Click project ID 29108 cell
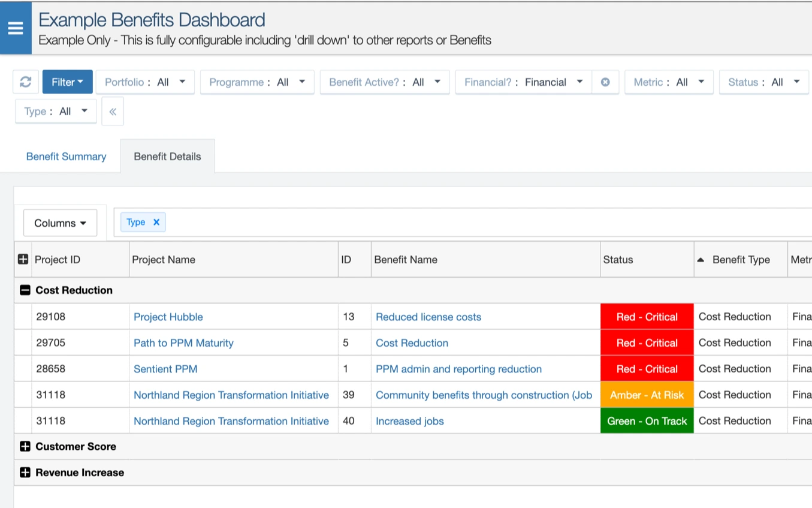 80,317
